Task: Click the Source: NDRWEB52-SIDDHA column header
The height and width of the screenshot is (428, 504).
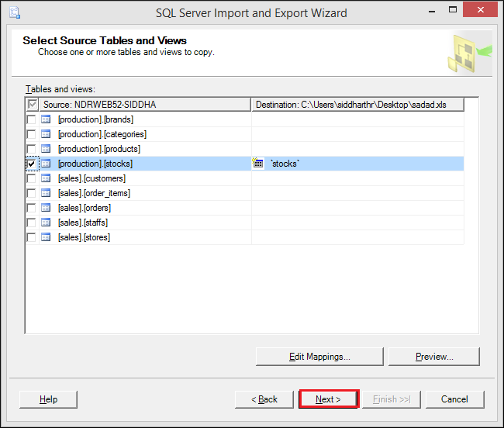Action: click(x=145, y=105)
